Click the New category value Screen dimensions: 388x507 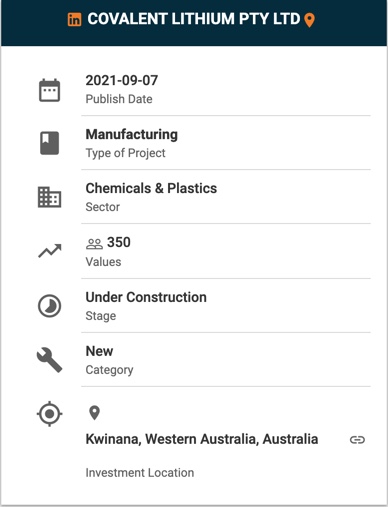coord(99,351)
